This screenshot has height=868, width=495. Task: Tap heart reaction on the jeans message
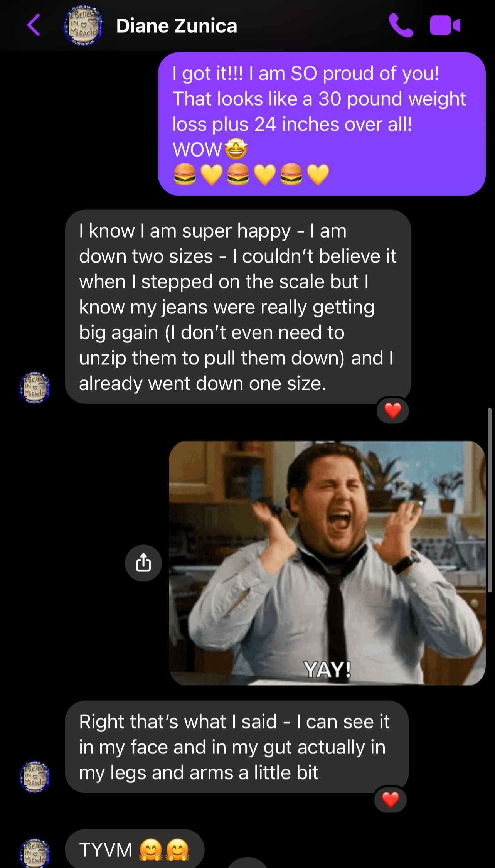(x=393, y=410)
